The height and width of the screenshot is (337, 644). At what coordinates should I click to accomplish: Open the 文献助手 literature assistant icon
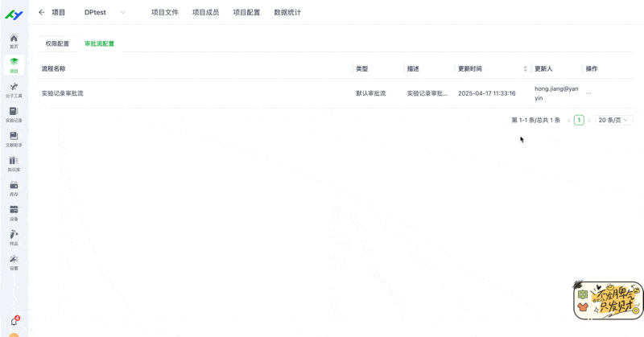point(14,139)
